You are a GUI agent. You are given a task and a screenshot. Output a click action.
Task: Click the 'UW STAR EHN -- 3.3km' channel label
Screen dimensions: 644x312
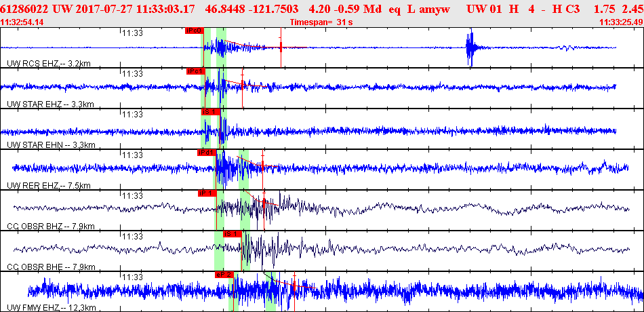[52, 144]
